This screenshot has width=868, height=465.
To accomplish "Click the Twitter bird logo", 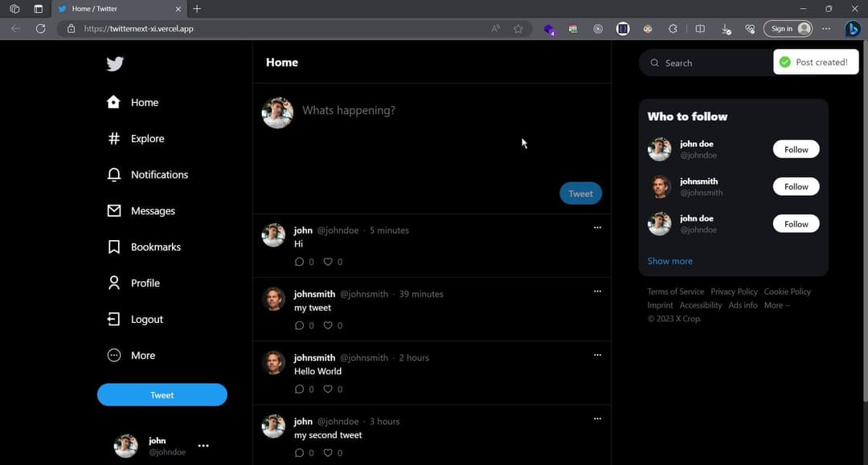I will (x=115, y=63).
